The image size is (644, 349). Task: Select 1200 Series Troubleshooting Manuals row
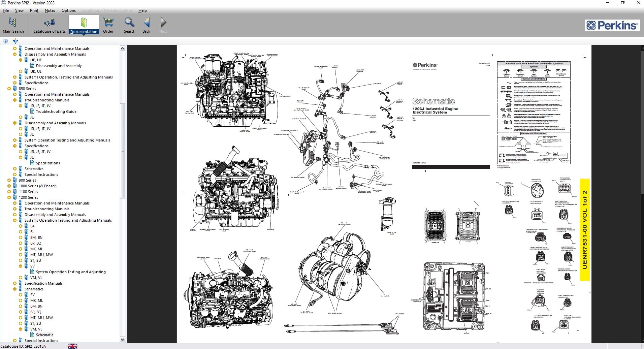[x=47, y=209]
